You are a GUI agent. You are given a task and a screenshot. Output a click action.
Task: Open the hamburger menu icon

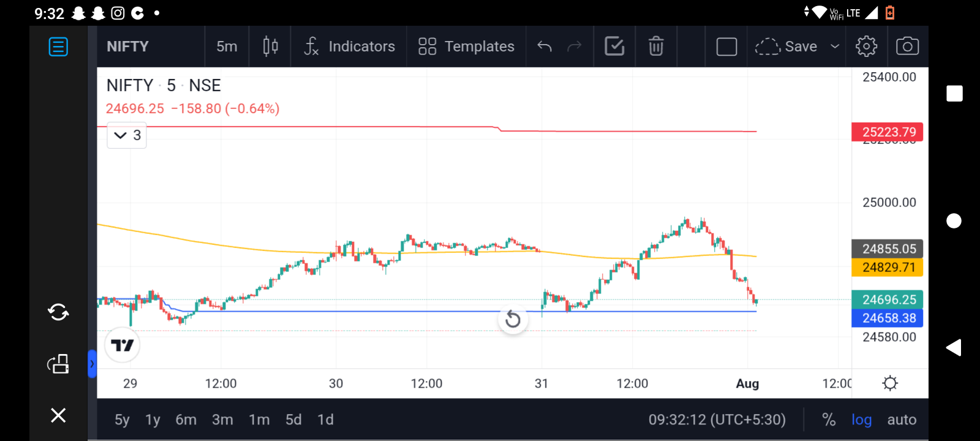click(x=58, y=47)
